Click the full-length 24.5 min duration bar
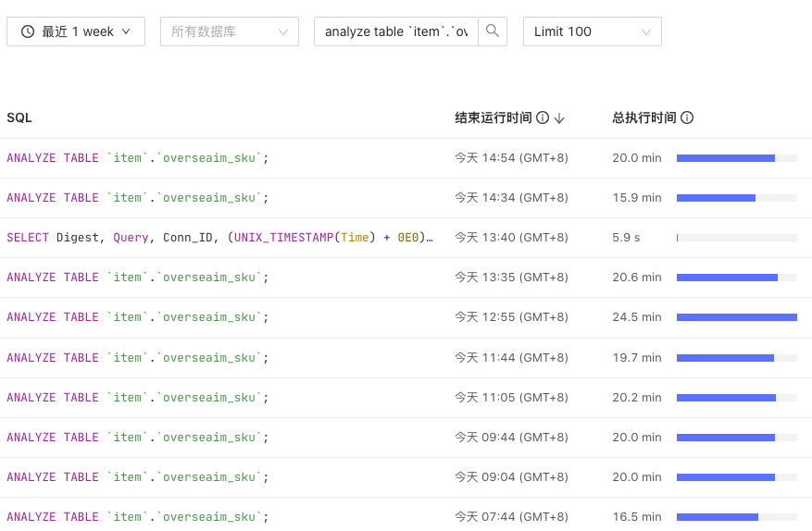Screen dimensions: 812x531 pos(737,317)
